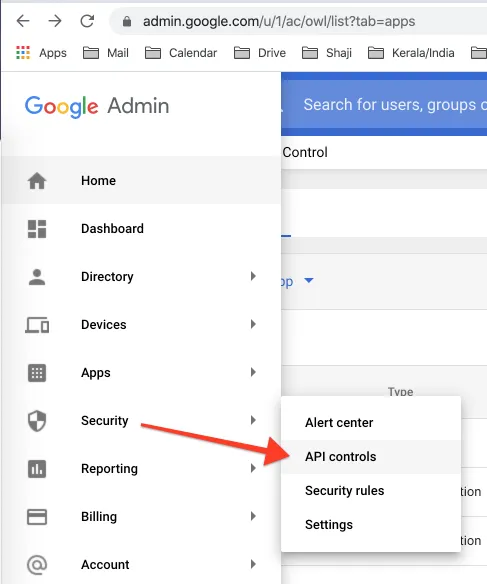Click the browser forward arrow
The height and width of the screenshot is (584, 487).
click(x=55, y=21)
